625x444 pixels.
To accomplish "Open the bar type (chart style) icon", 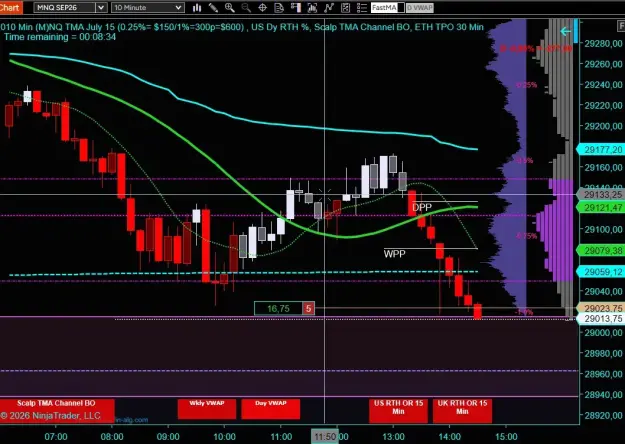I will click(x=197, y=7).
